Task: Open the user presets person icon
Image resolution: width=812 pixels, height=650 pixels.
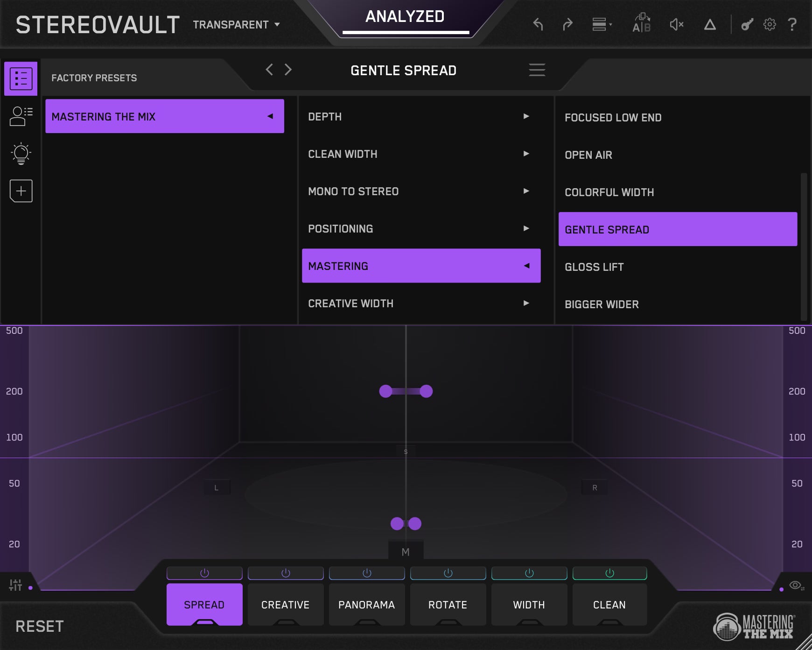Action: (x=21, y=116)
